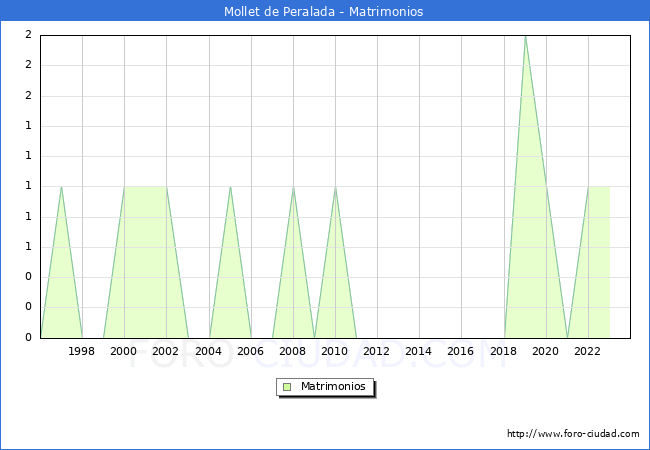Click the 2002 x-axis label
This screenshot has width=650, height=450.
pos(165,351)
